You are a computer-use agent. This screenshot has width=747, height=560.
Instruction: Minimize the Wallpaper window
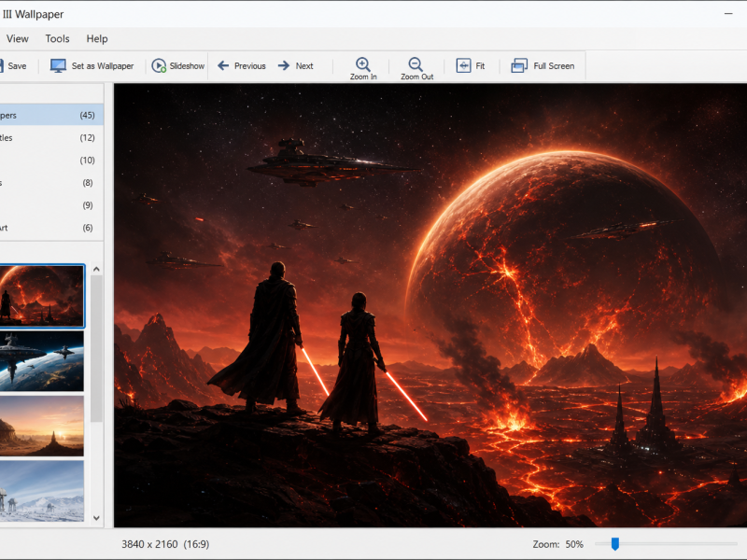pyautogui.click(x=728, y=14)
